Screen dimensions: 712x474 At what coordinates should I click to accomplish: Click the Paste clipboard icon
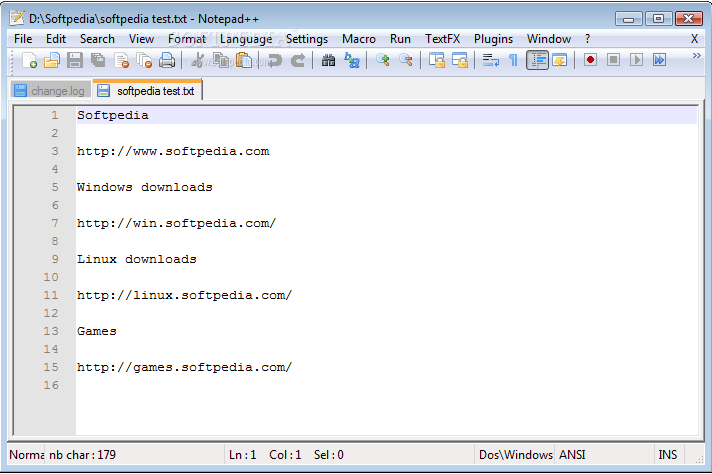[244, 60]
